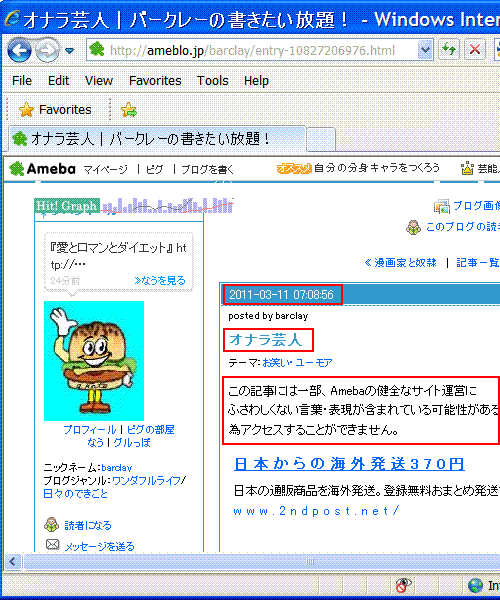The width and height of the screenshot is (500, 600).
Task: Click the Add to Favorites Bar icon
Action: click(x=129, y=110)
